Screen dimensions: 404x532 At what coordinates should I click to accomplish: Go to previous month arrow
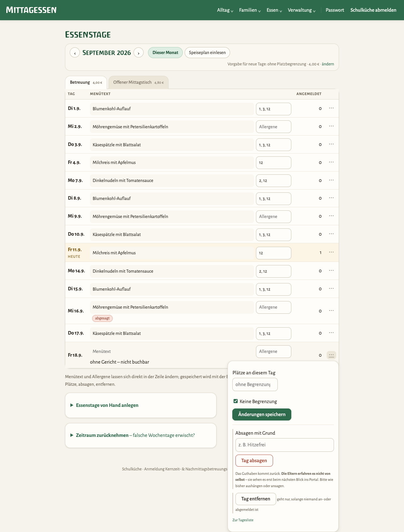pyautogui.click(x=75, y=53)
